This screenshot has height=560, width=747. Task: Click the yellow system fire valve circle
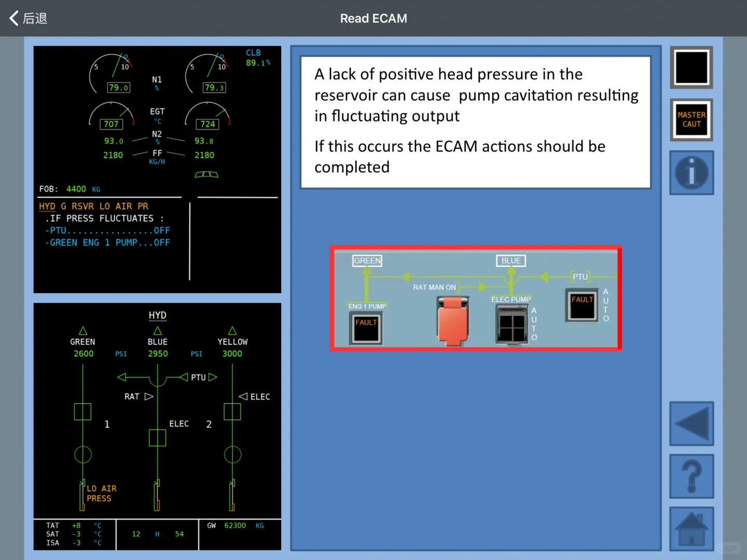click(232, 455)
